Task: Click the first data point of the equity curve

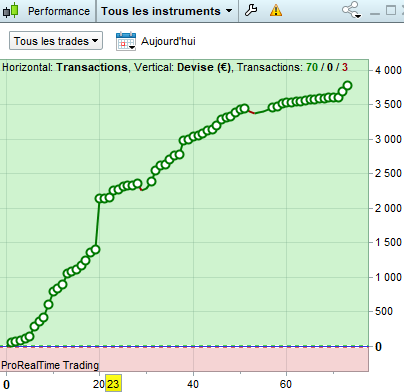Action: coord(10,343)
